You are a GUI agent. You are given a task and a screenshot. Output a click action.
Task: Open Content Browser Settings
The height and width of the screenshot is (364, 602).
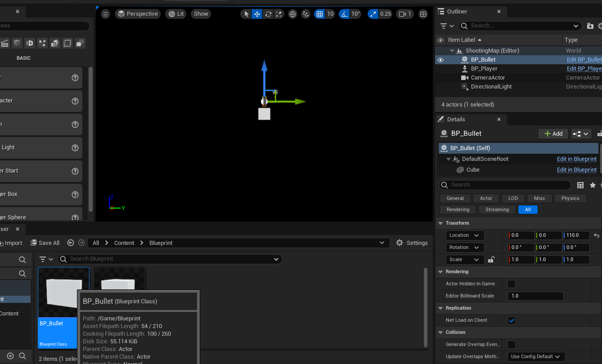(412, 243)
